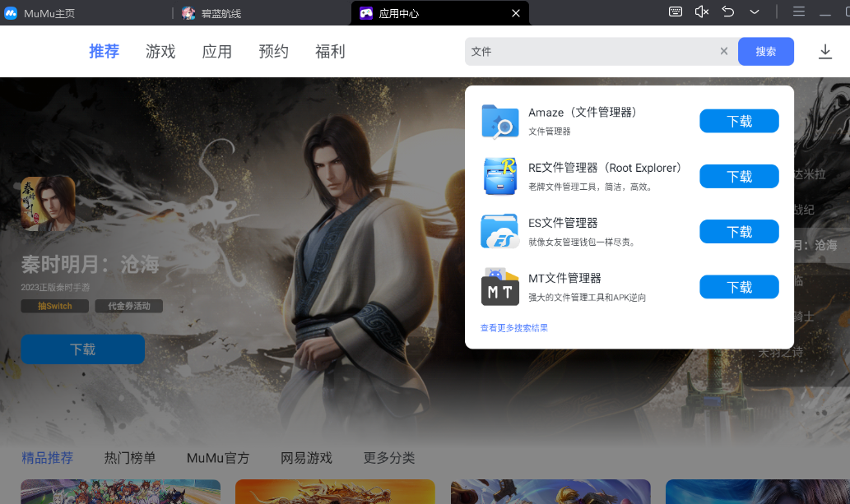Click 秦时明月 game icon thumbnail
The width and height of the screenshot is (850, 504).
[x=48, y=204]
